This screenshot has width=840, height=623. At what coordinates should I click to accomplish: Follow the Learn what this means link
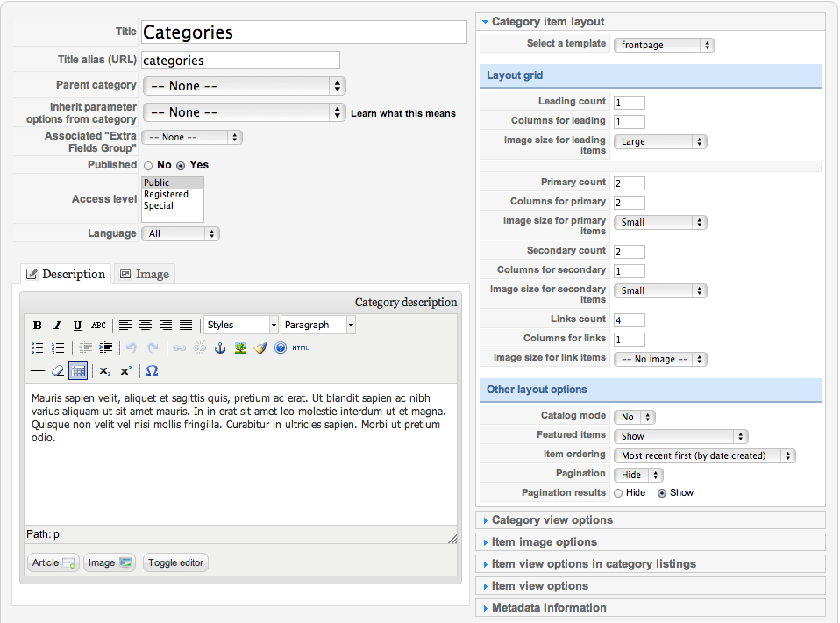[403, 114]
